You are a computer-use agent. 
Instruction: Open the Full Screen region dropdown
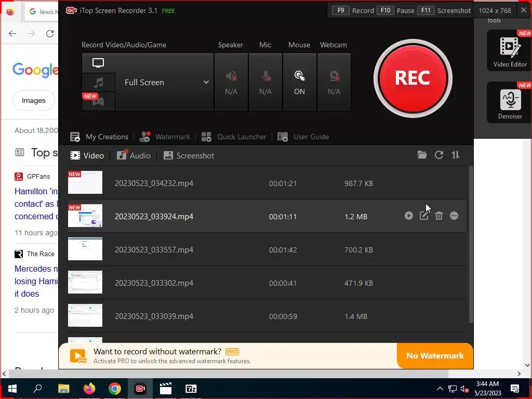tap(164, 82)
